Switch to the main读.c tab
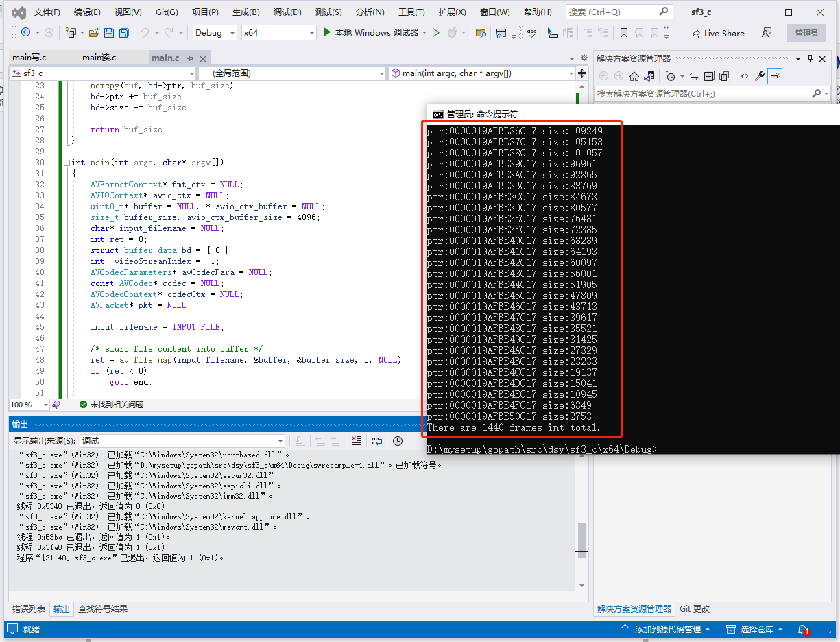 click(99, 58)
